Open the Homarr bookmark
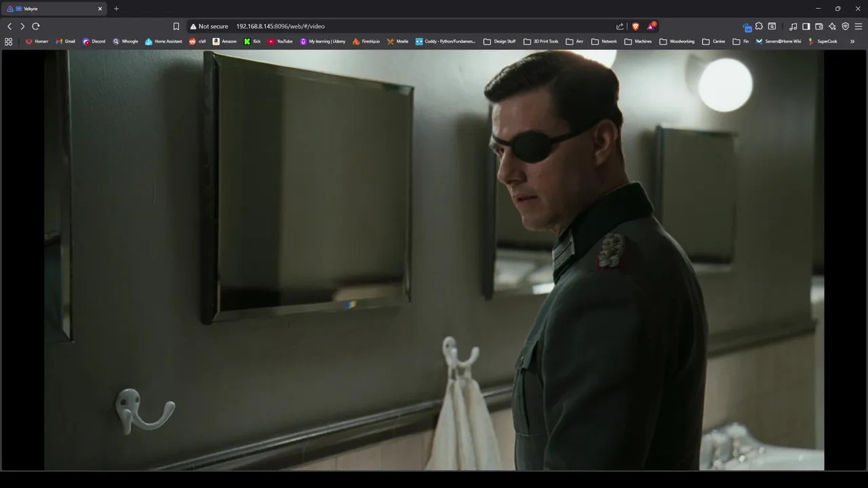This screenshot has height=488, width=868. 37,41
